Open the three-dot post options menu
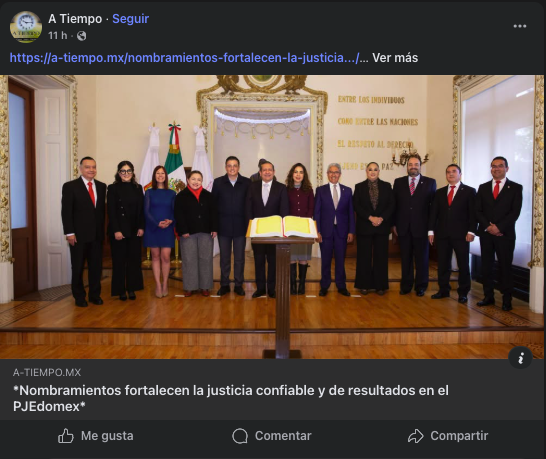Image resolution: width=546 pixels, height=459 pixels. click(520, 26)
